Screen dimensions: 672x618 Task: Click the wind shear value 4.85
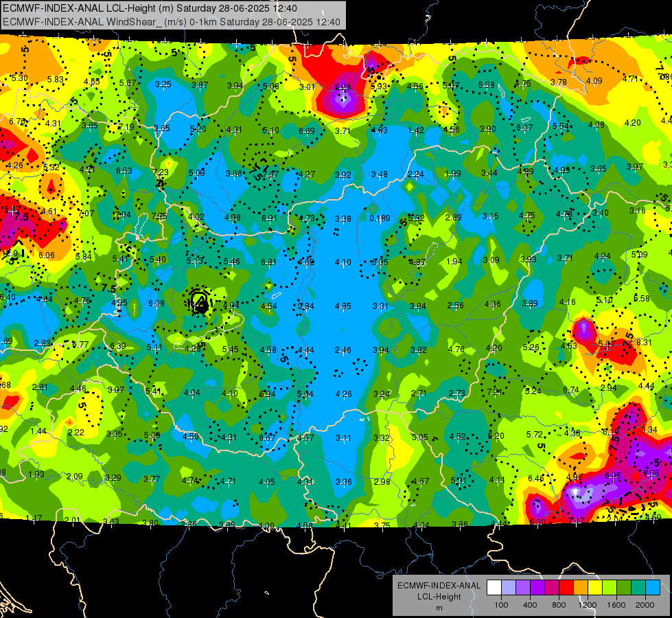tap(343, 306)
